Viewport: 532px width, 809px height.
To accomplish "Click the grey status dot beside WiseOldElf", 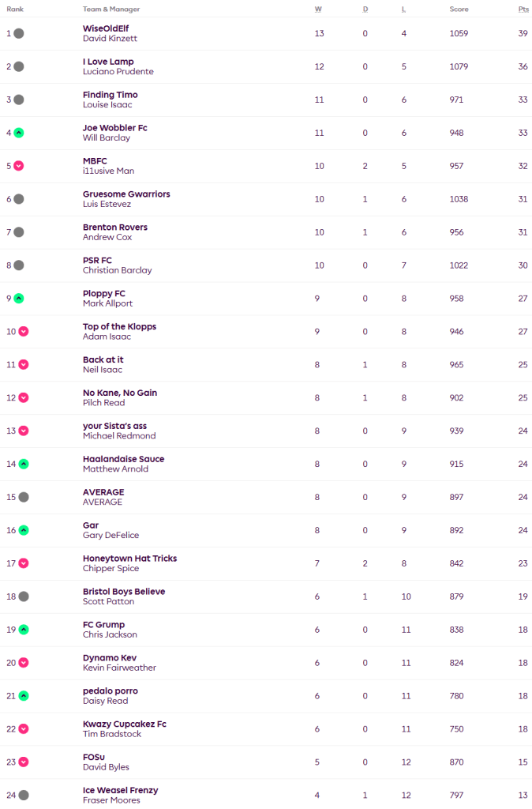I will [x=19, y=33].
